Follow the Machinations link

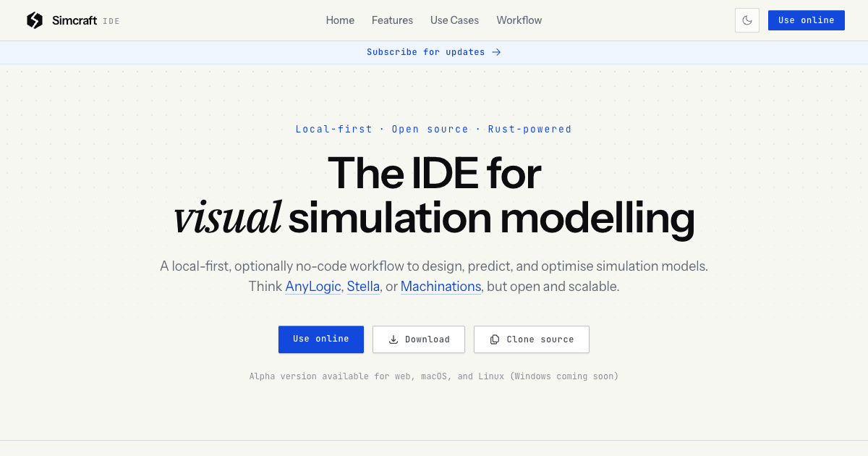pyautogui.click(x=441, y=287)
